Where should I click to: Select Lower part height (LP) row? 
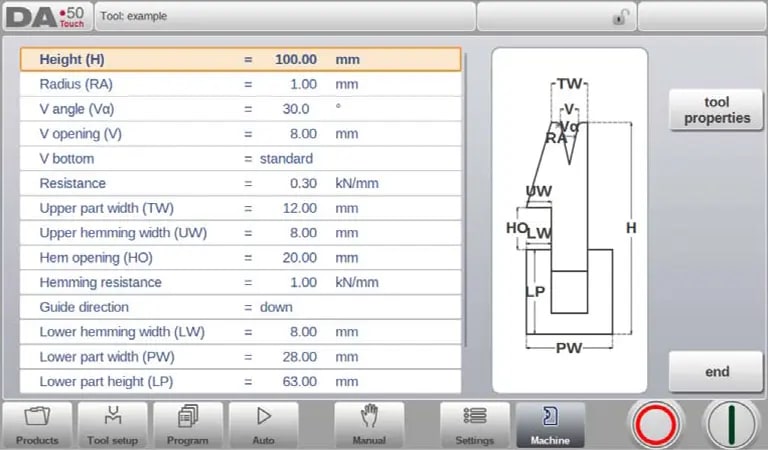pyautogui.click(x=240, y=381)
